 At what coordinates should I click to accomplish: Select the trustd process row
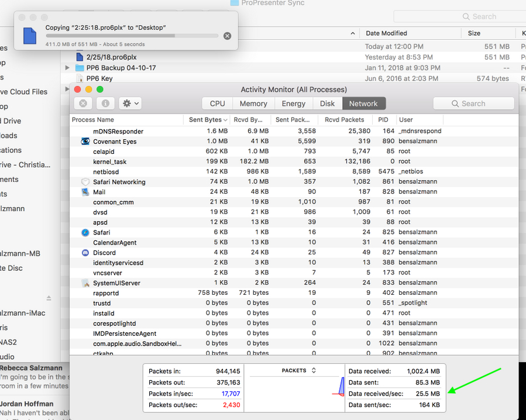(x=294, y=303)
